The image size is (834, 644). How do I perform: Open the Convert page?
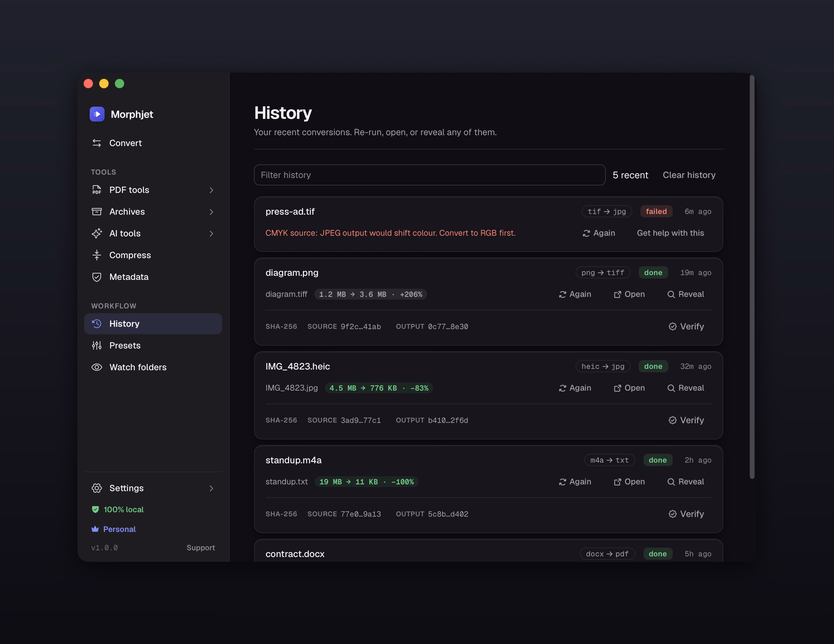[x=153, y=143]
